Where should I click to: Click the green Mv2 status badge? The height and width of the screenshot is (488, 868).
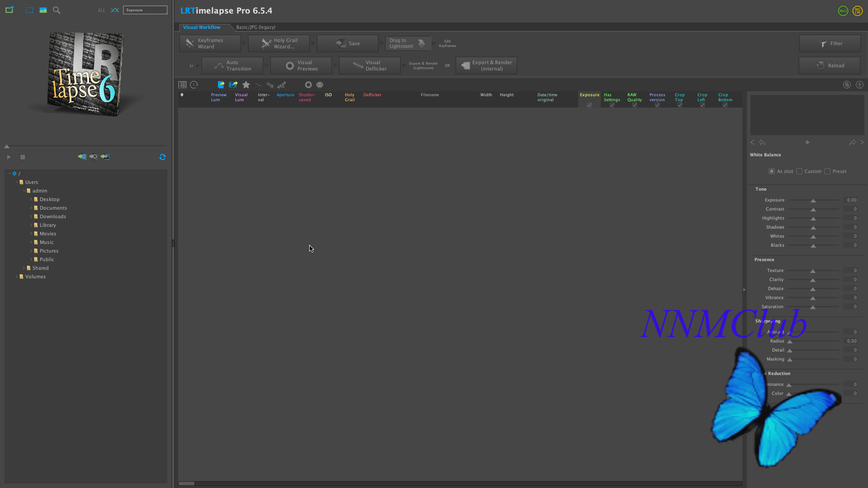click(843, 11)
